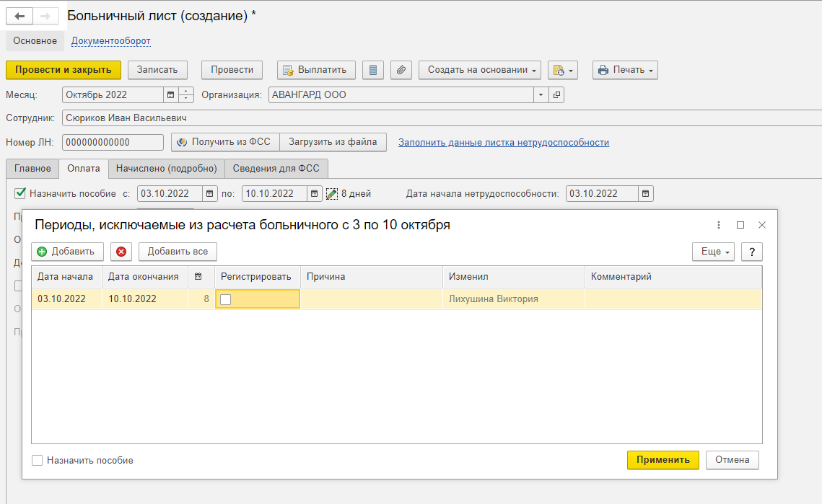This screenshot has height=504, width=822.
Task: Click the paperclip attachments icon
Action: click(401, 70)
